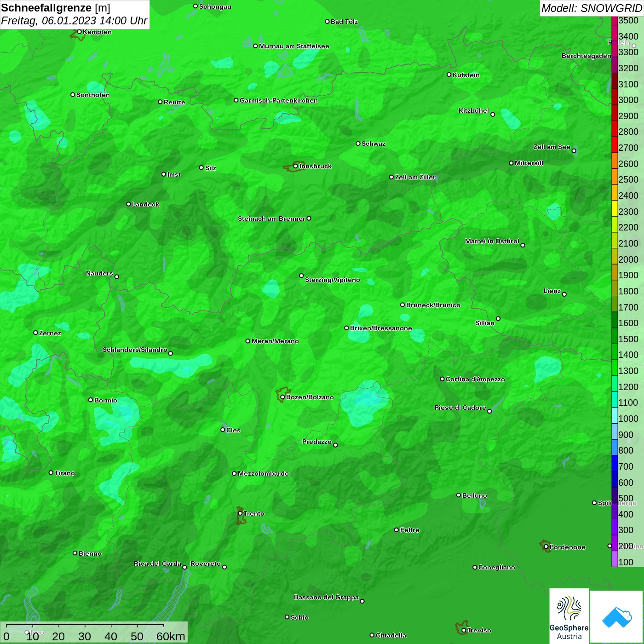Click the Innsbruck city marker dot
644x644 pixels.
click(295, 166)
